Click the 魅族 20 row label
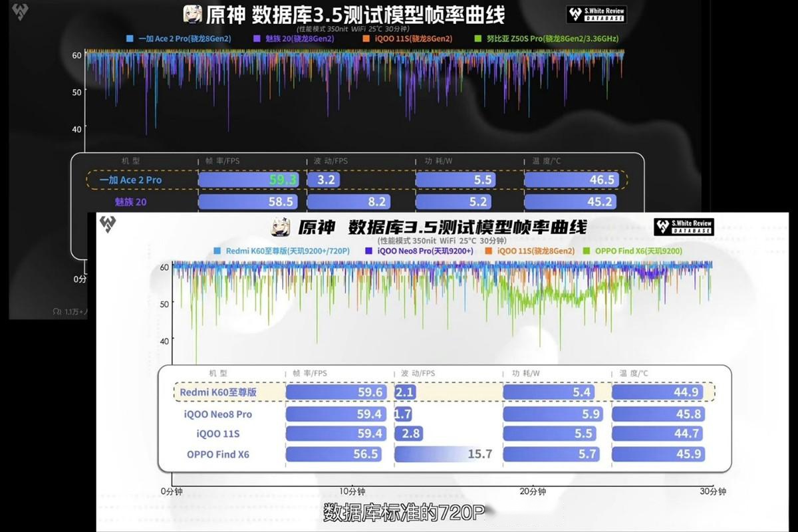 [x=130, y=201]
